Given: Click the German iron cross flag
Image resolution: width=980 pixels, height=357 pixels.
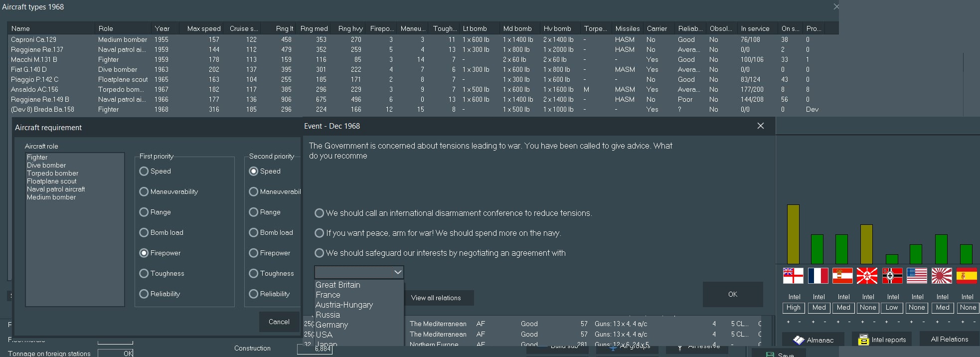Looking at the screenshot, I should click(892, 276).
